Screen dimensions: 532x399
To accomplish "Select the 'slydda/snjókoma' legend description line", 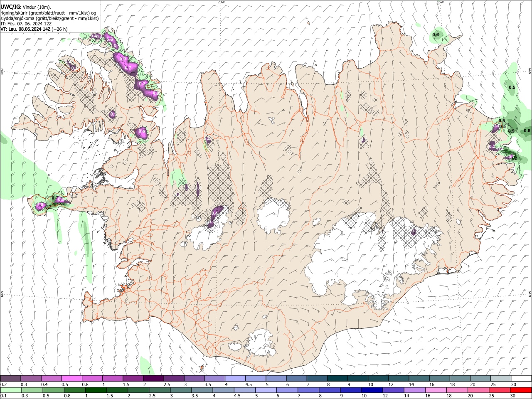I will tap(49, 18).
